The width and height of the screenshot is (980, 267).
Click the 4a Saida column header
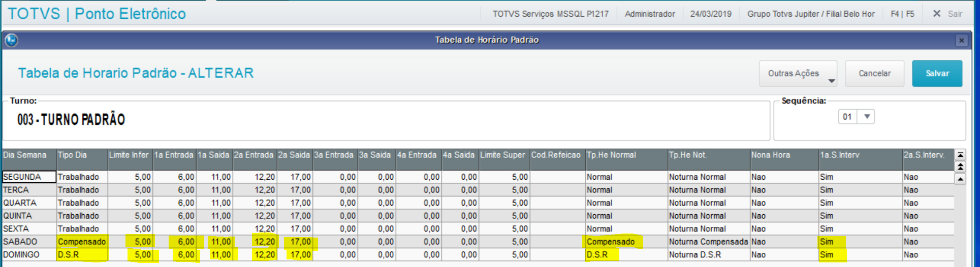pos(460,159)
